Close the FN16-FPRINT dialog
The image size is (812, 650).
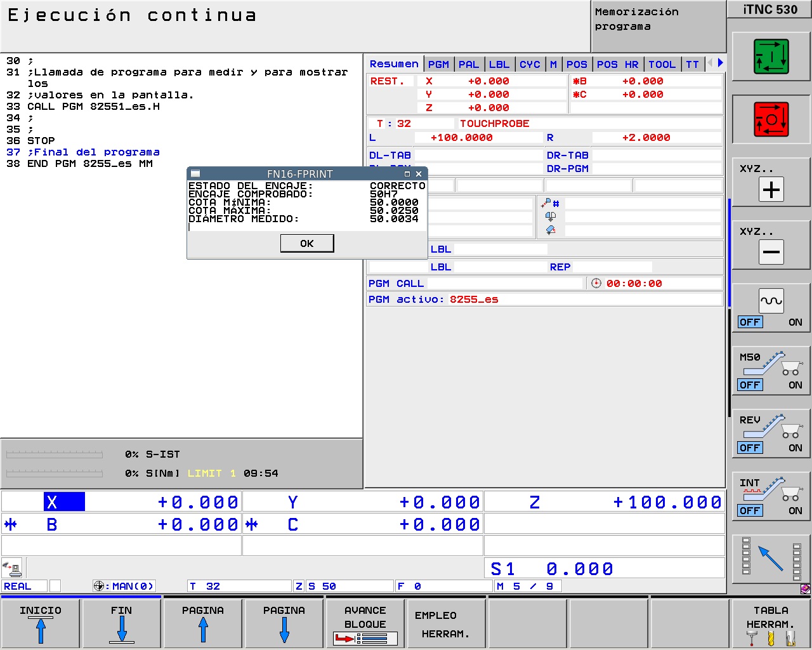click(419, 173)
